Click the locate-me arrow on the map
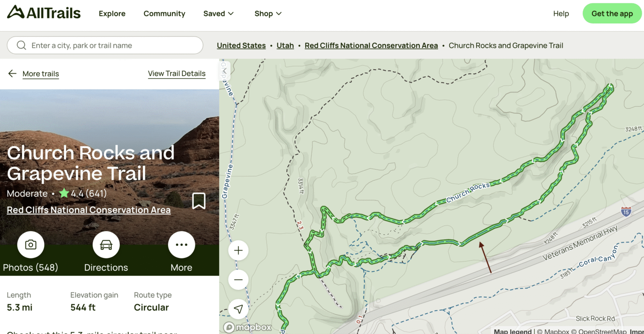 pyautogui.click(x=238, y=309)
